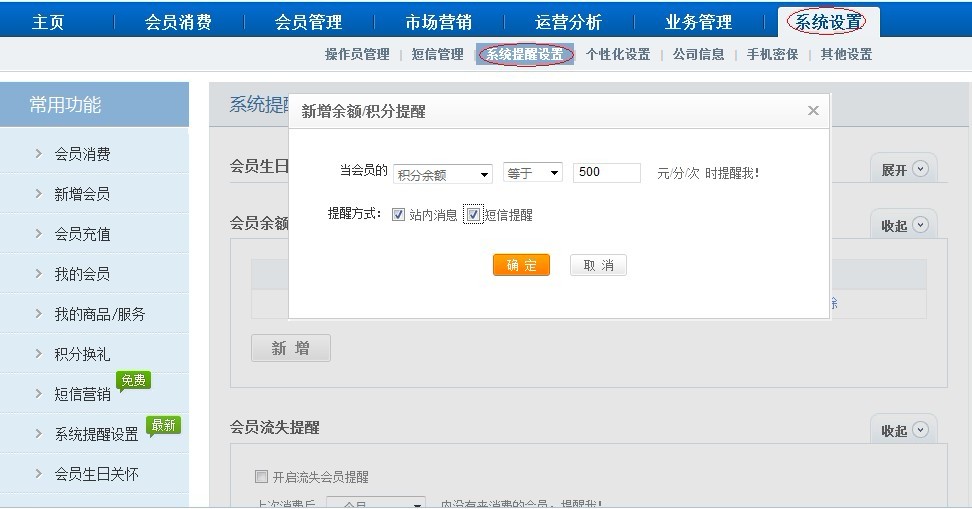The width and height of the screenshot is (972, 509).
Task: Enable 开启流失会员提醒 checkbox
Action: pos(262,477)
